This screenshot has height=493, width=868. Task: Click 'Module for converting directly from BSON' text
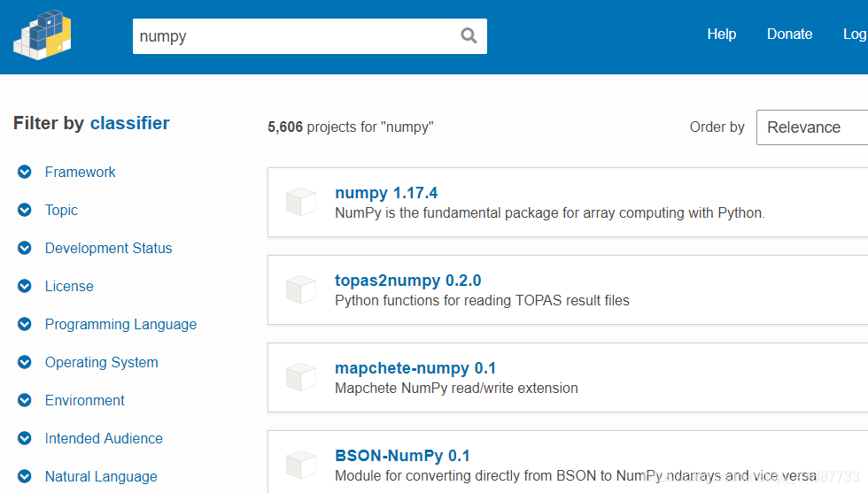(x=576, y=476)
